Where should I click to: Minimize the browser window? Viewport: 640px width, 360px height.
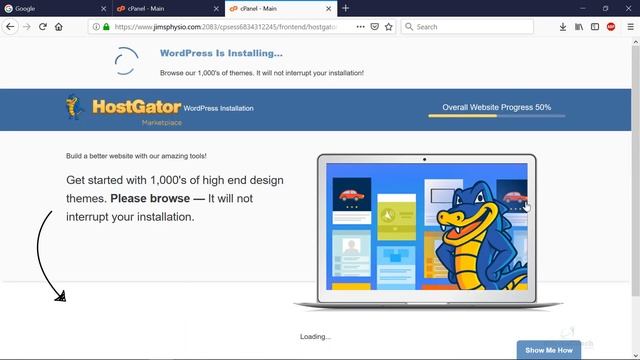point(583,8)
